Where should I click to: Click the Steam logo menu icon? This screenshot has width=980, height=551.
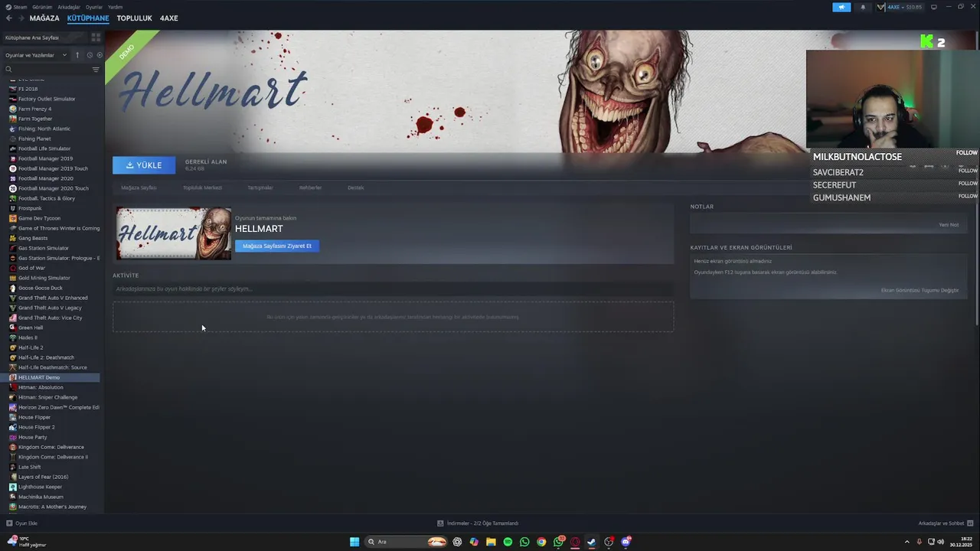(x=8, y=7)
